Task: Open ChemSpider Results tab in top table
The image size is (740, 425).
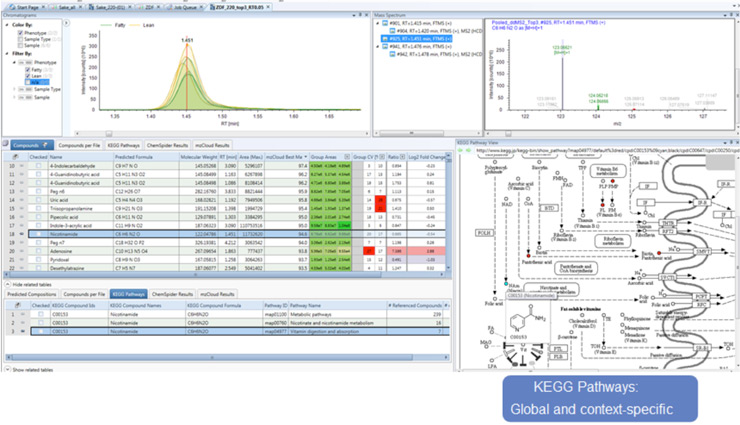Action: pyautogui.click(x=167, y=145)
